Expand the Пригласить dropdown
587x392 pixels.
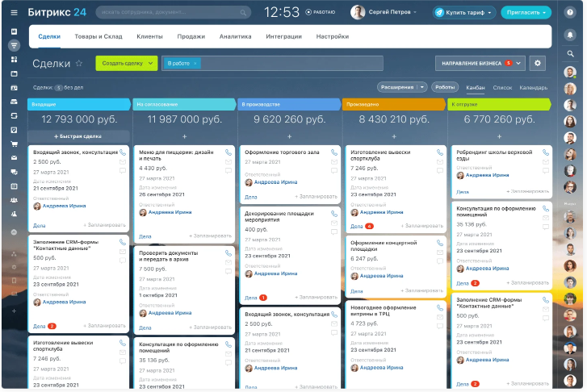544,13
